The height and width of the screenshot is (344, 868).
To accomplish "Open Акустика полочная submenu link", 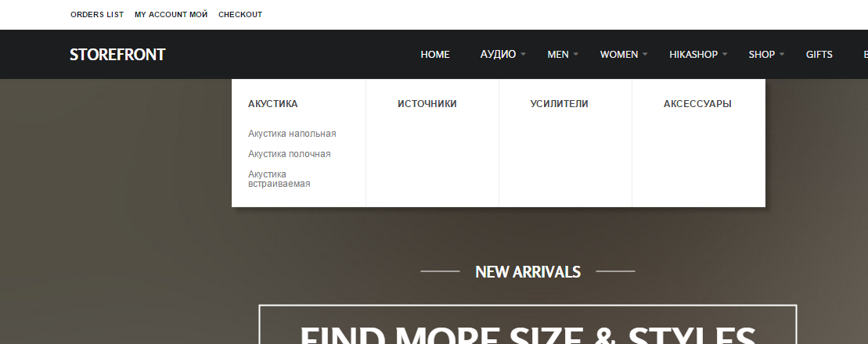I will point(289,154).
